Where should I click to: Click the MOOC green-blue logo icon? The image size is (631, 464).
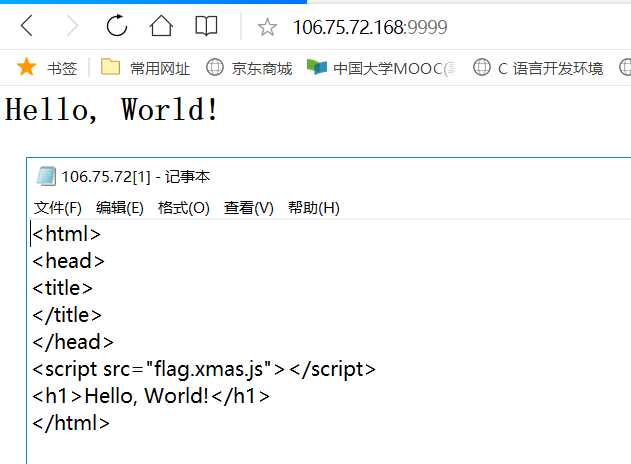click(x=317, y=66)
